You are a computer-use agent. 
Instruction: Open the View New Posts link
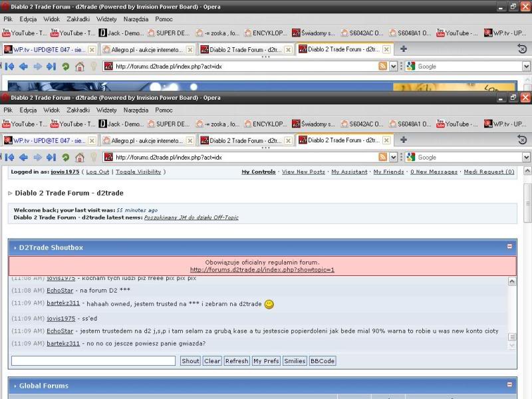click(x=303, y=172)
